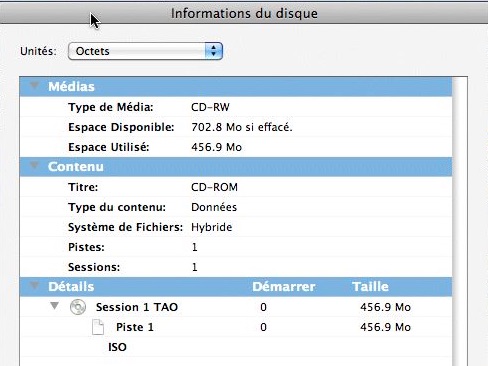Select the ISO entry under Piste 1
Viewport: 488px width, 366px height.
117,347
